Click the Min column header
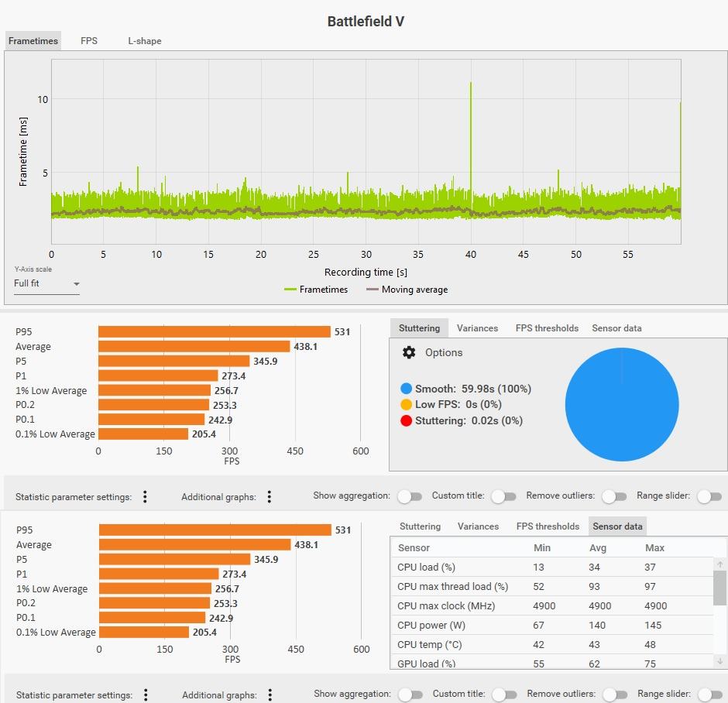The width and height of the screenshot is (728, 703). click(542, 547)
